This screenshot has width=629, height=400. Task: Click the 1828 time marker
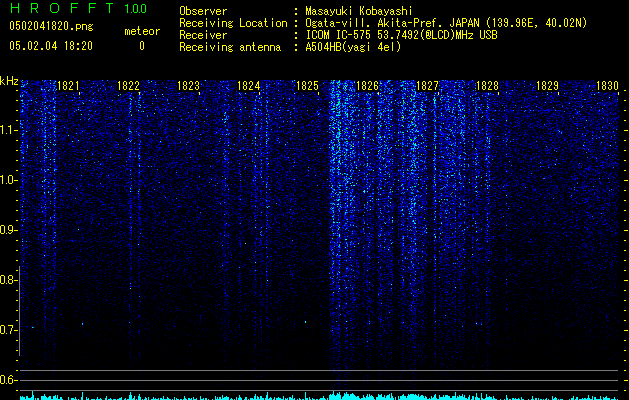point(487,86)
